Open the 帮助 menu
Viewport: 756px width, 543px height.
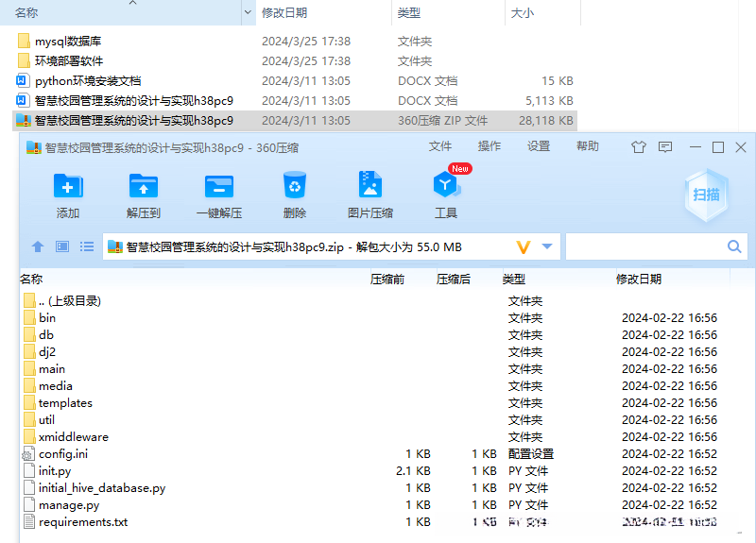[588, 146]
